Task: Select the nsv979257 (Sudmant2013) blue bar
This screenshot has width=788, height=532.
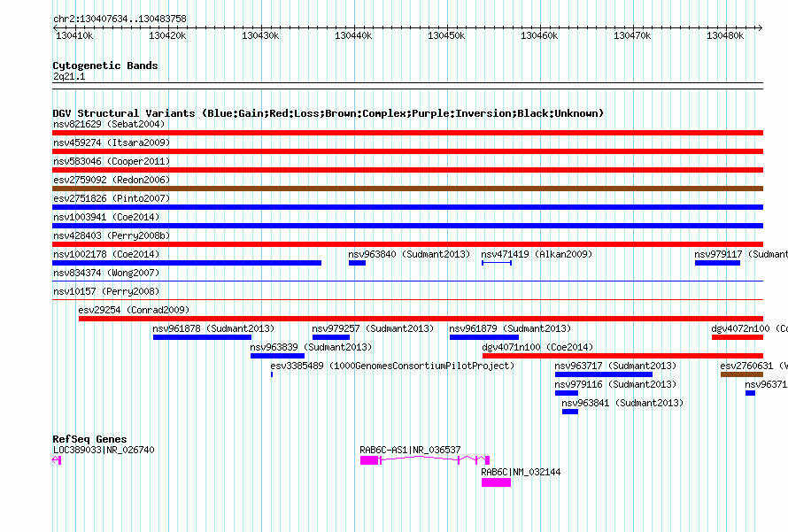Action: (330, 337)
